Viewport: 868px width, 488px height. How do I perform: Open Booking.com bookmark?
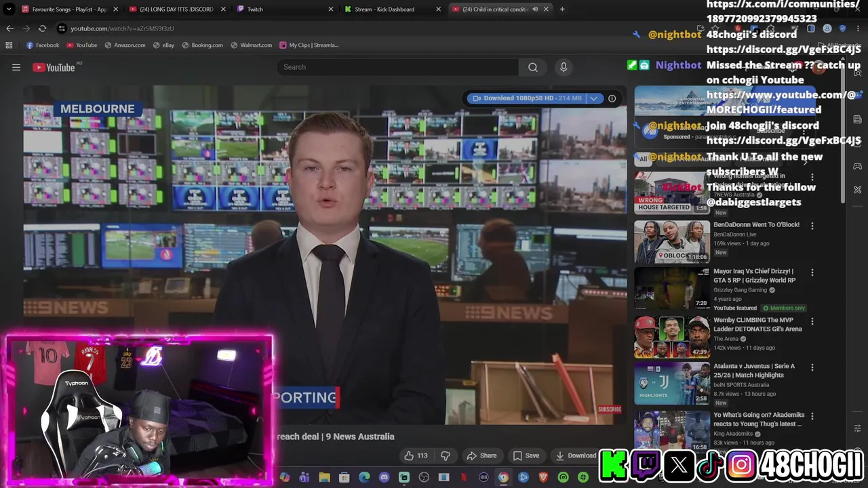coord(203,45)
